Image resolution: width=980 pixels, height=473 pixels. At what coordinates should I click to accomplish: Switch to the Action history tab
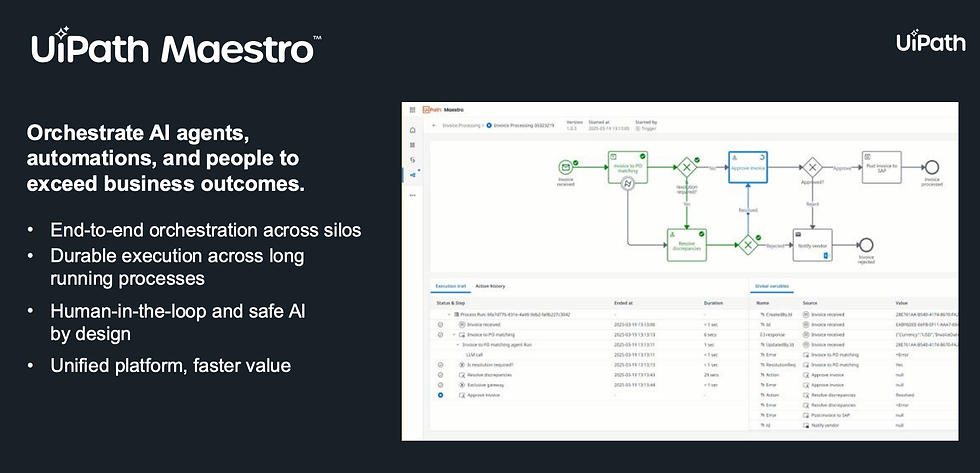(490, 286)
